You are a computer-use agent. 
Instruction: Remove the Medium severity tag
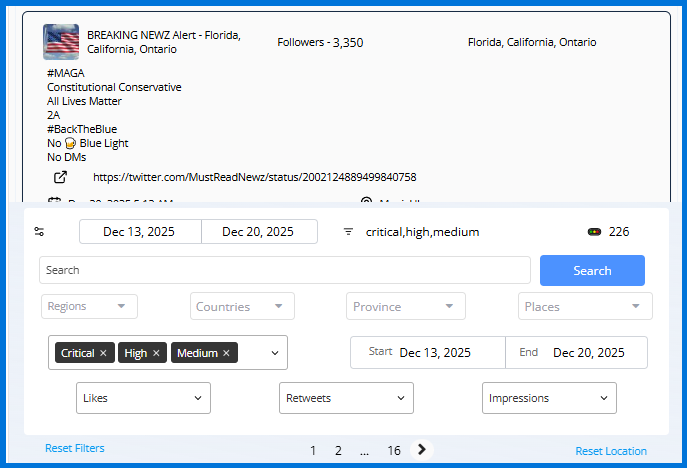[x=226, y=353]
